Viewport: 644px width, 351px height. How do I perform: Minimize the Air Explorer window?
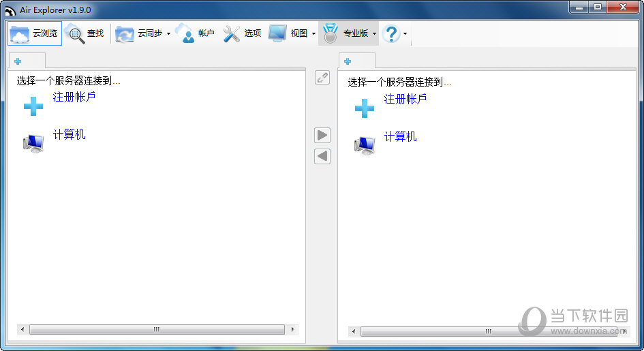click(579, 7)
